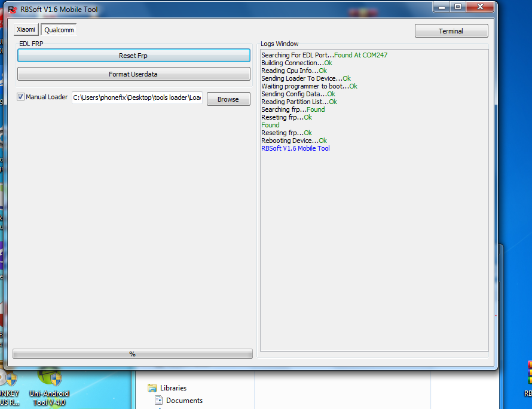
Task: Run the Reset Frp operation
Action: coord(134,56)
